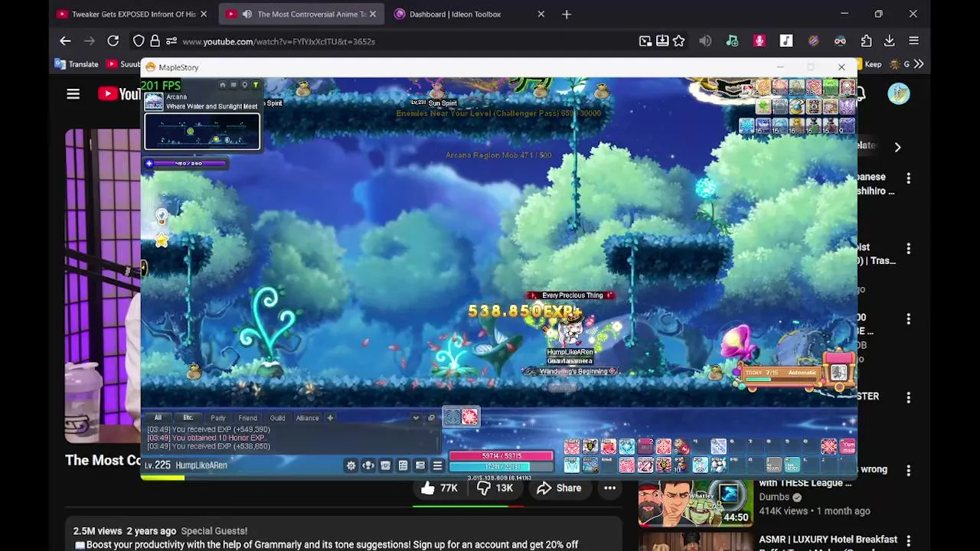Open the browser extensions puzzle icon
This screenshot has width=980, height=551.
point(866,41)
